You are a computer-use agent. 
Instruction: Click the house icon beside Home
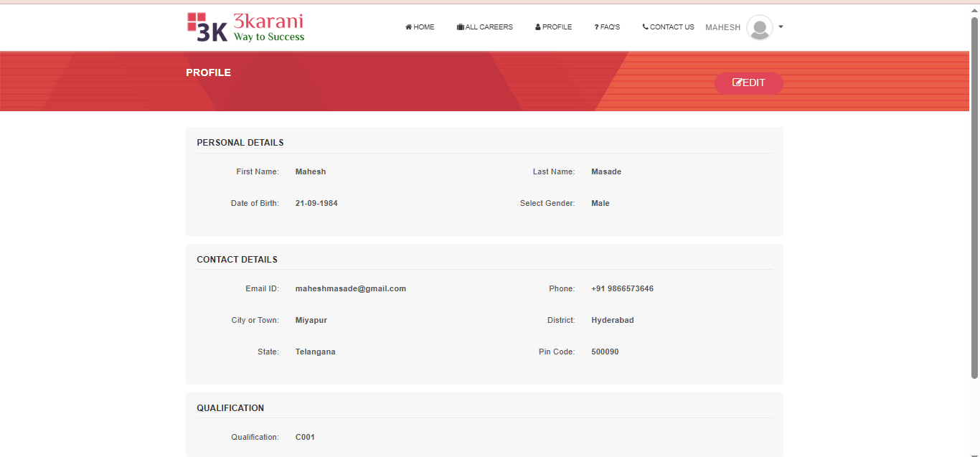coord(408,27)
